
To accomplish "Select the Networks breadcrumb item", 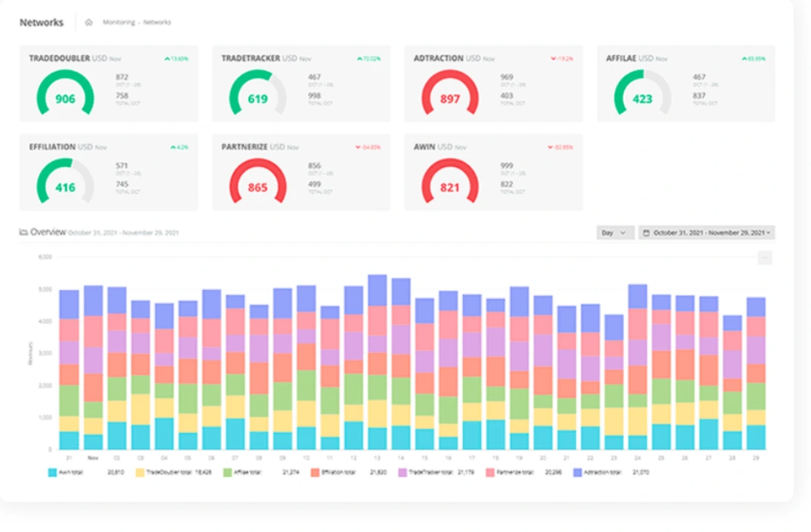I will (157, 22).
